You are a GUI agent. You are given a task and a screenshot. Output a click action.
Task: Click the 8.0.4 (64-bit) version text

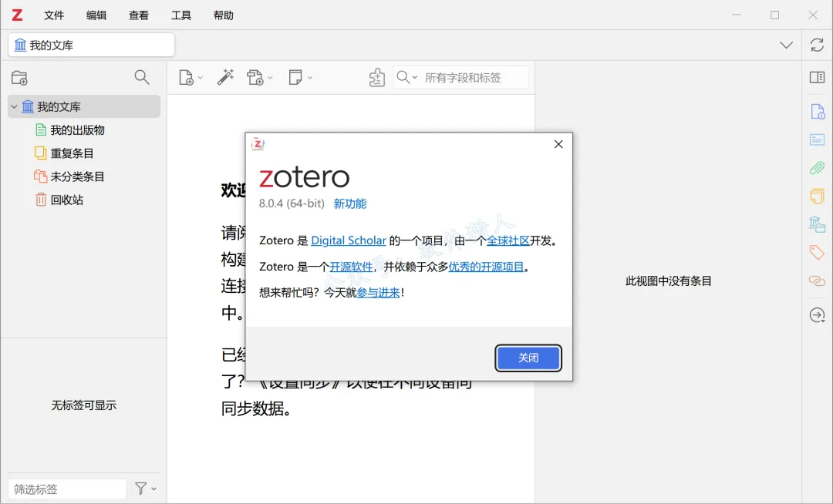pyautogui.click(x=292, y=203)
